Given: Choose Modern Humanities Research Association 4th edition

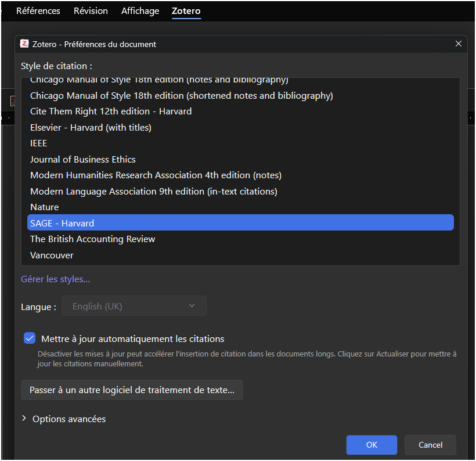Looking at the screenshot, I should [x=240, y=175].
